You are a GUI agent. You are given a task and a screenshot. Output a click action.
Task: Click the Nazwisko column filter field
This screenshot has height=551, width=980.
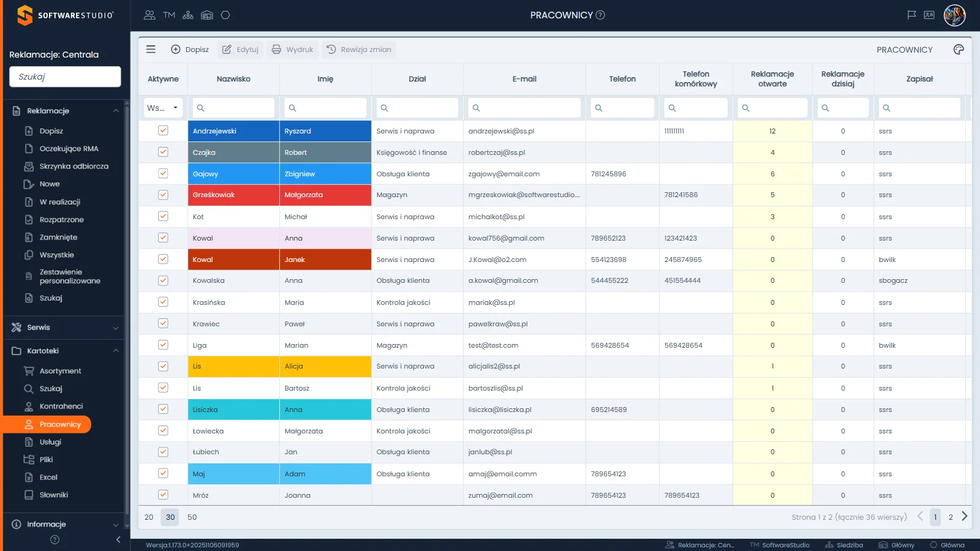233,108
